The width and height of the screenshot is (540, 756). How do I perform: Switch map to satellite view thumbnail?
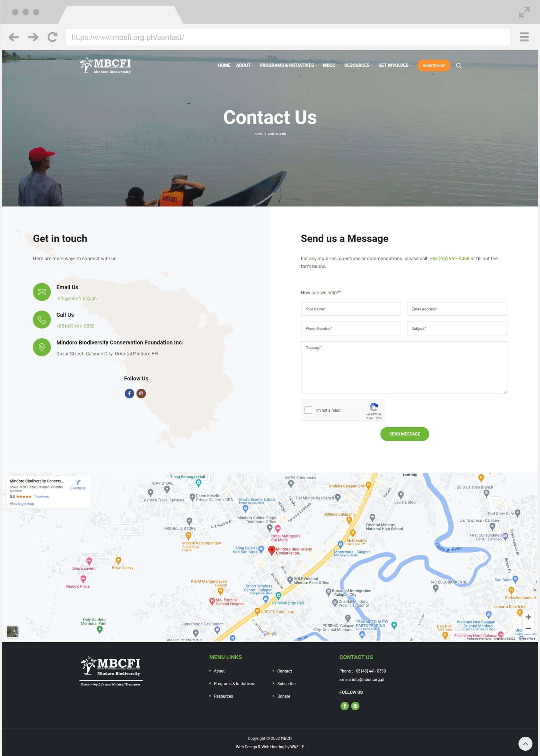pos(12,631)
